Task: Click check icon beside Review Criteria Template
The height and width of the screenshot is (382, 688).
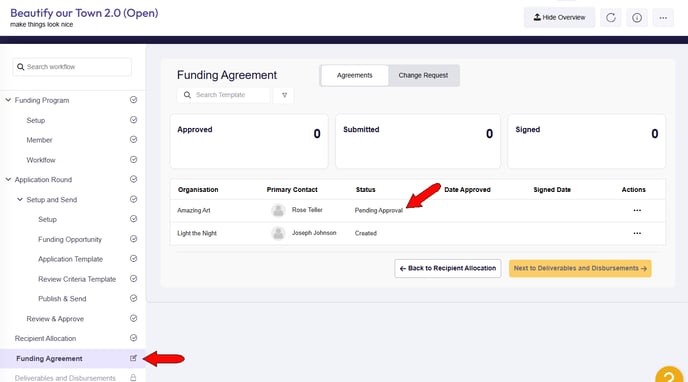Action: click(133, 278)
